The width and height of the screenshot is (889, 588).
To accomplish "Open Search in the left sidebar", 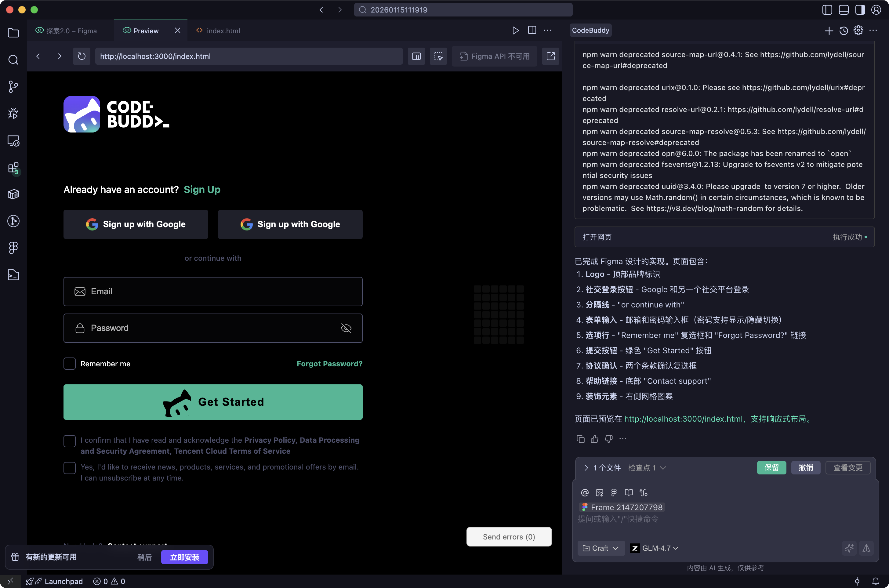I will (x=13, y=60).
